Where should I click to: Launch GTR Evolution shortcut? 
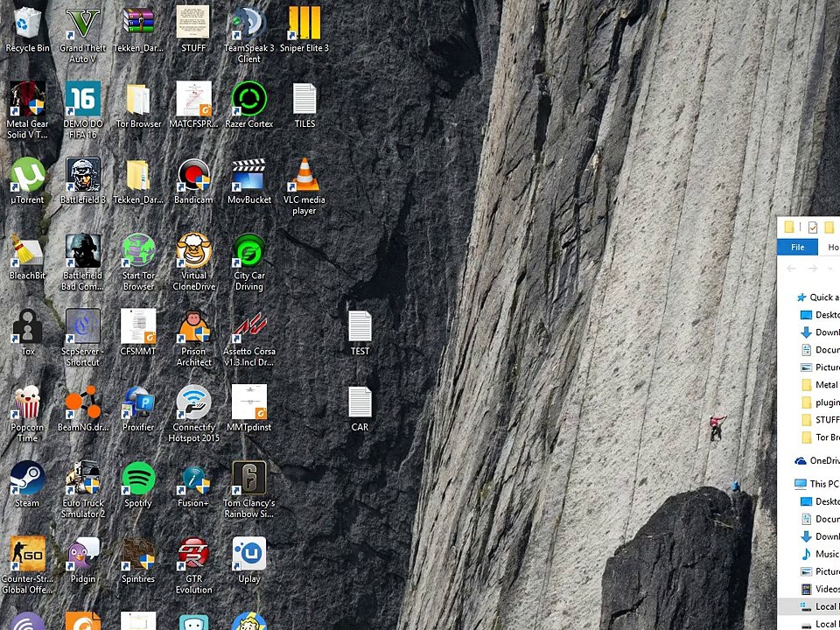tap(193, 565)
